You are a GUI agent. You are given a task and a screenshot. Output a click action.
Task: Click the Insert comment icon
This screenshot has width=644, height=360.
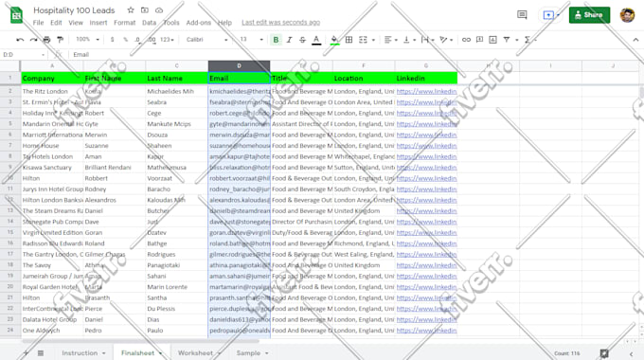479,40
